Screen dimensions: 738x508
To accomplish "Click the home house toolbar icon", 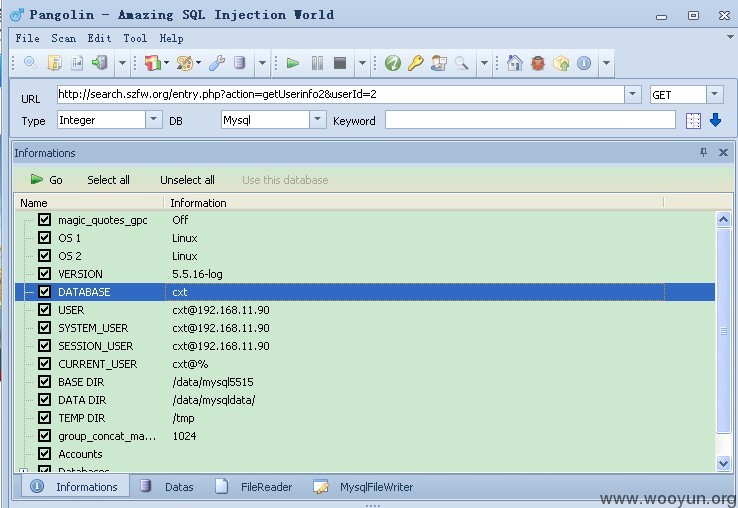I will coord(514,63).
